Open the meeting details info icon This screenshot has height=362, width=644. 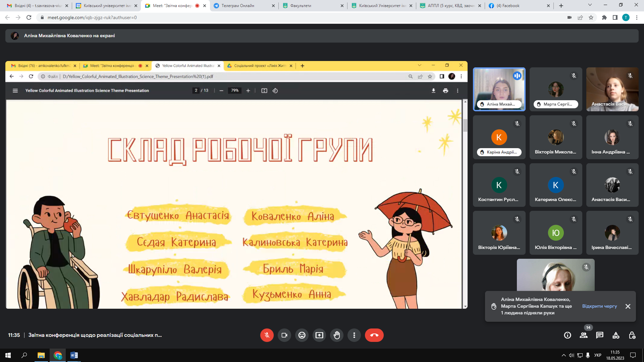[568, 335]
